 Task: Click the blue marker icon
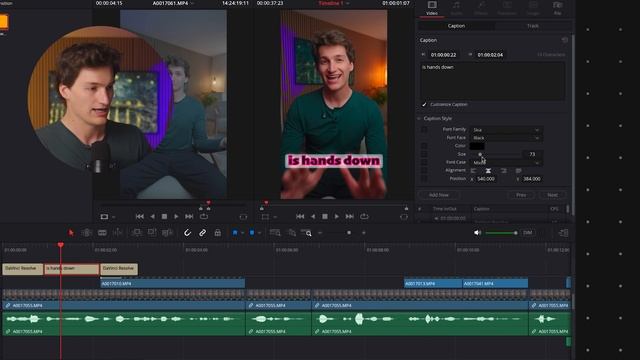pos(252,233)
